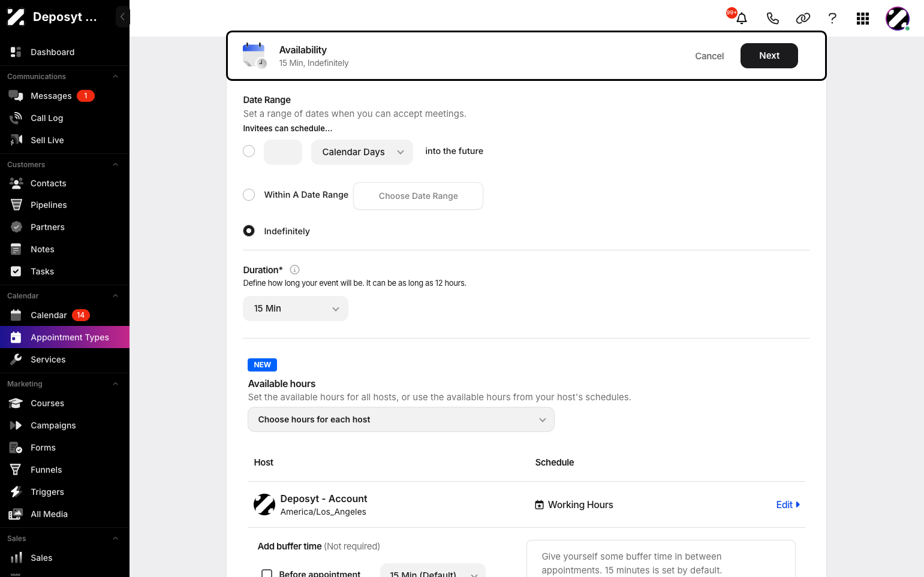Check the Before appointment checkbox
Screen dimensions: 924x577
pos(267,573)
